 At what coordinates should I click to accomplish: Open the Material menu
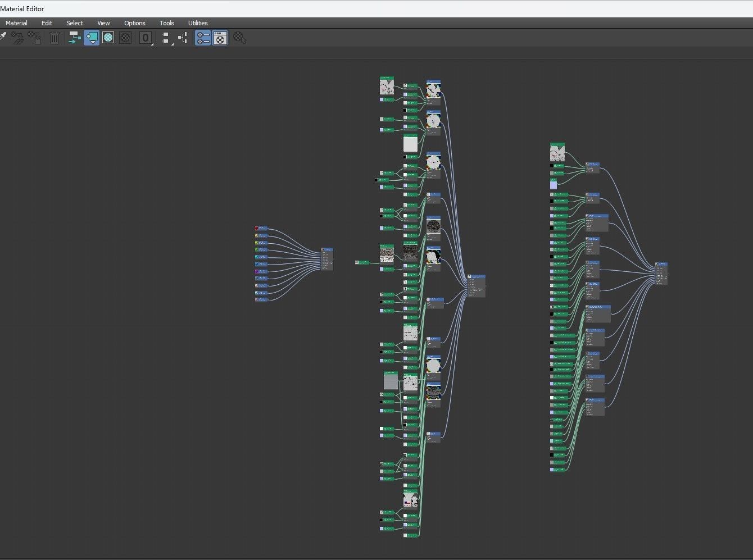pos(16,23)
